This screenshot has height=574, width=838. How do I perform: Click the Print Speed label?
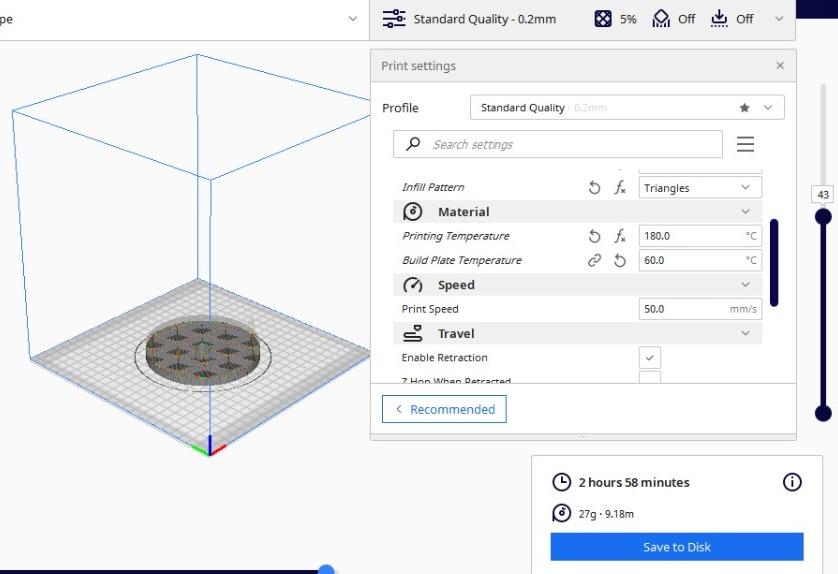pyautogui.click(x=430, y=309)
